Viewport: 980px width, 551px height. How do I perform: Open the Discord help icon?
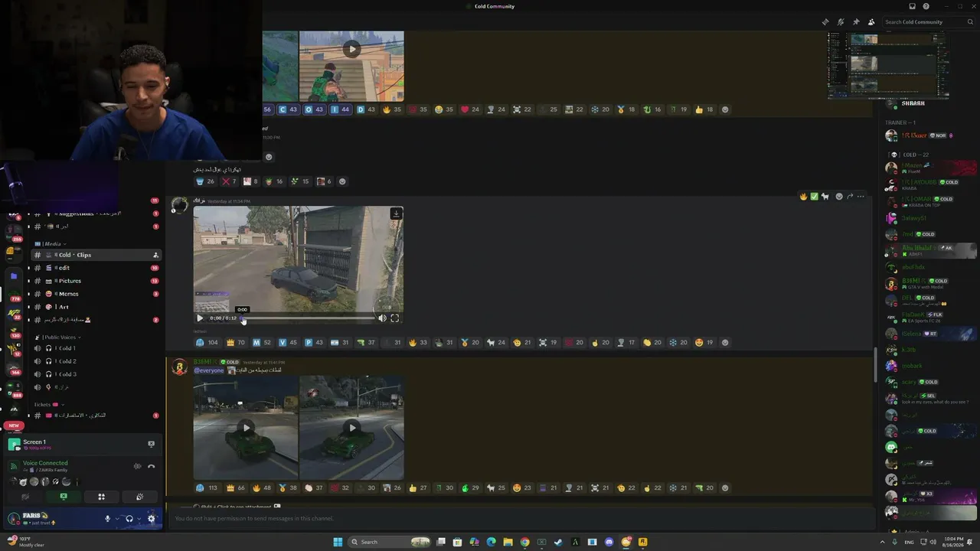click(x=926, y=6)
